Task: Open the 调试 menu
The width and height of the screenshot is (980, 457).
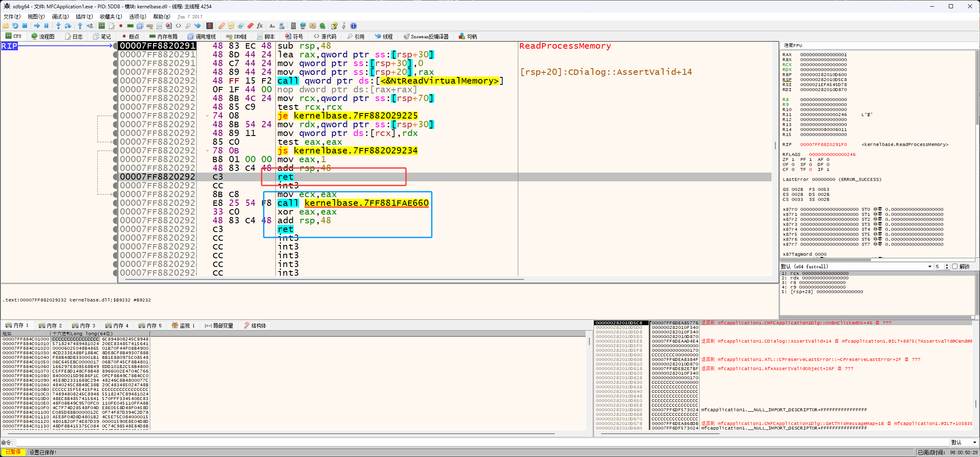Action: coord(59,17)
